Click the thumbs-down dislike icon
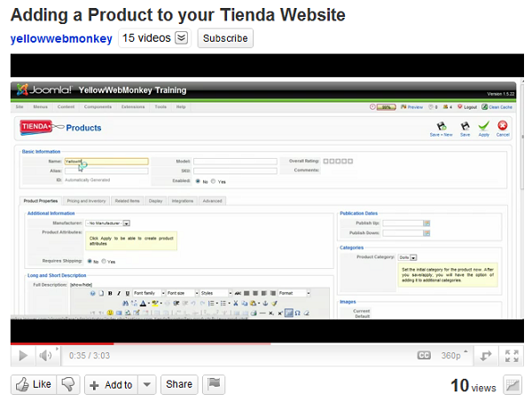Image resolution: width=532 pixels, height=402 pixels. (68, 384)
